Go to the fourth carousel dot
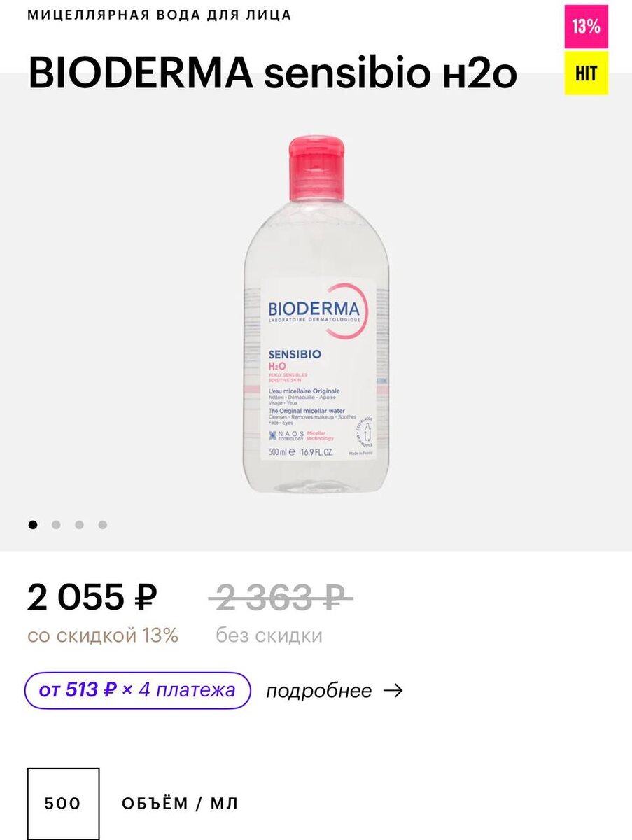Screen dimensions: 632x840 [x=102, y=525]
